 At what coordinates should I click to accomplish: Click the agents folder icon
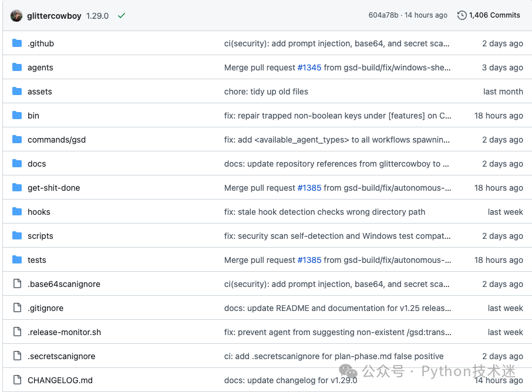click(x=17, y=67)
